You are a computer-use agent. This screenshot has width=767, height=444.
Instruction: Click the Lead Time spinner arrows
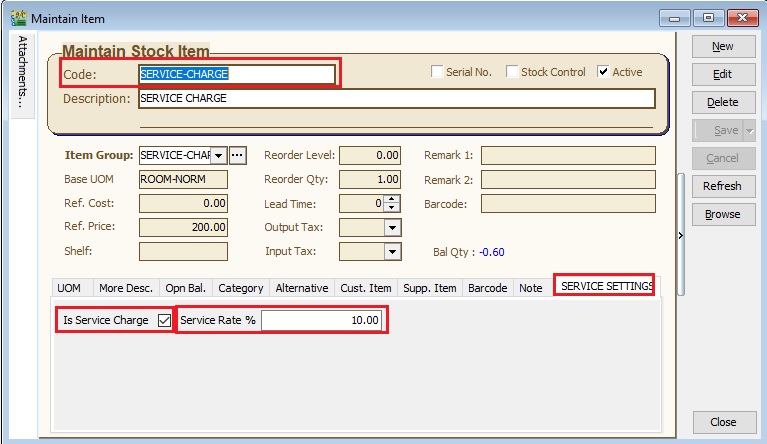(392, 203)
